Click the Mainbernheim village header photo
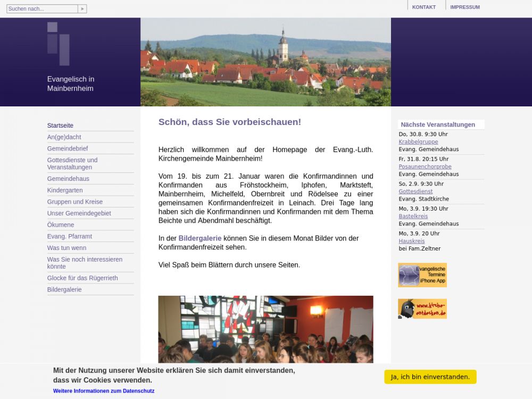The height and width of the screenshot is (399, 532). (265, 62)
